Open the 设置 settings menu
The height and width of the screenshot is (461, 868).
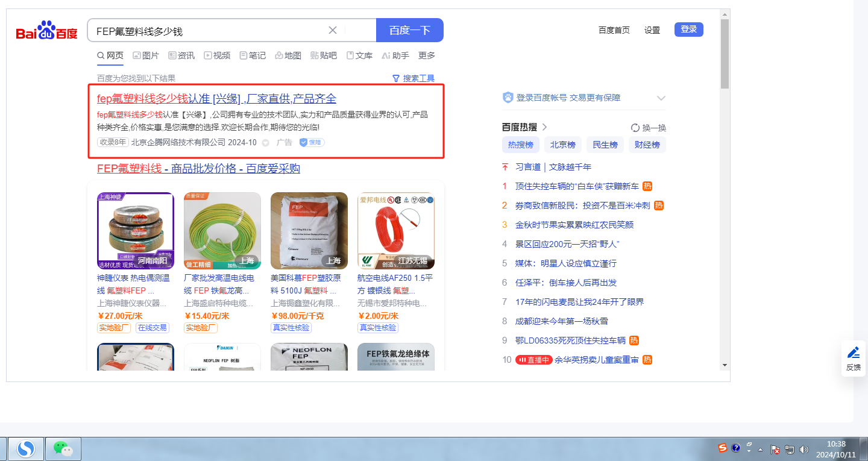pyautogui.click(x=652, y=30)
